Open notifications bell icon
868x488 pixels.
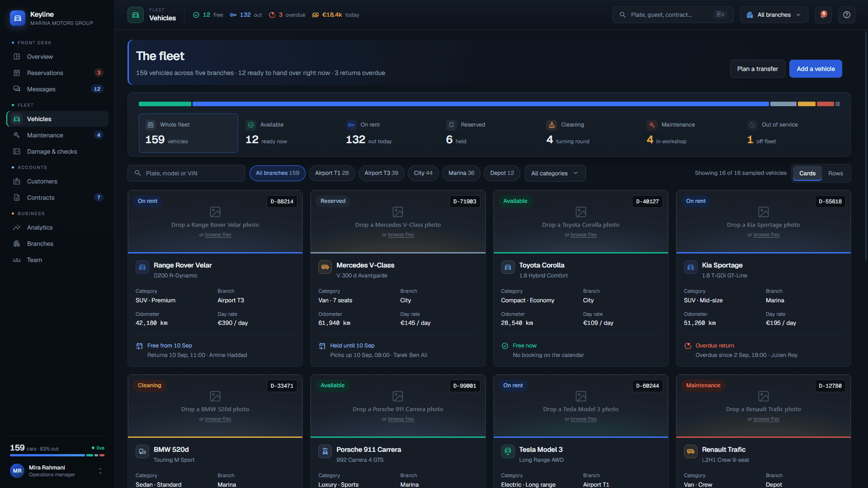click(823, 15)
